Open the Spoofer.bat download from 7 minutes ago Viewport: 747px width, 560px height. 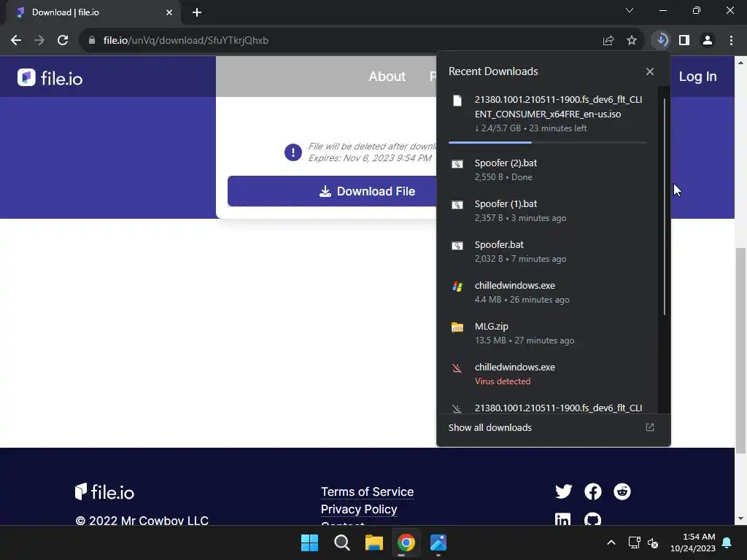pos(547,252)
